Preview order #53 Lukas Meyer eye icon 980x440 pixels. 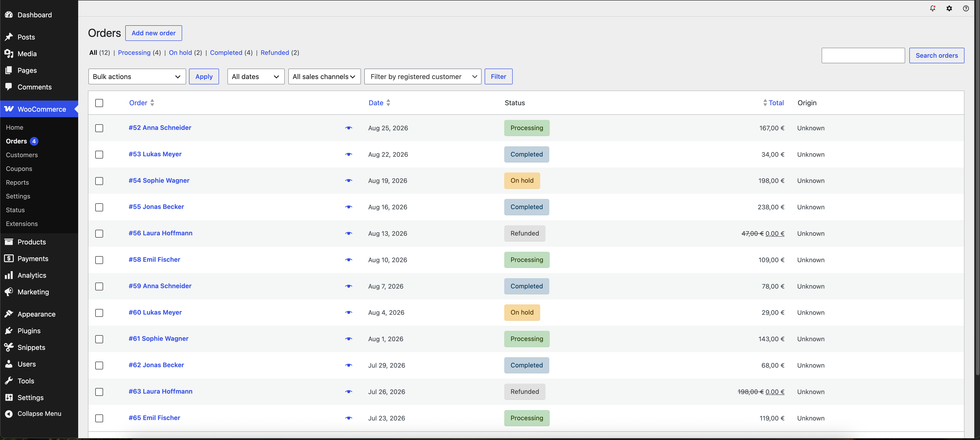pos(349,154)
